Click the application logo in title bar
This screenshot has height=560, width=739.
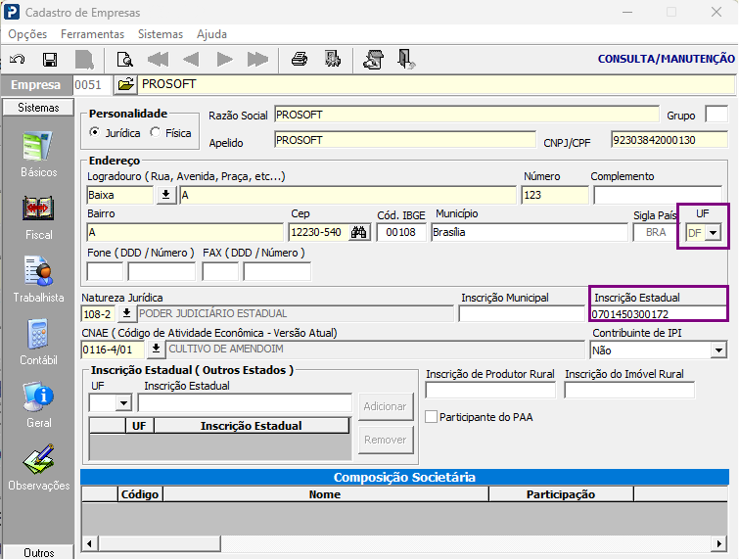point(12,12)
